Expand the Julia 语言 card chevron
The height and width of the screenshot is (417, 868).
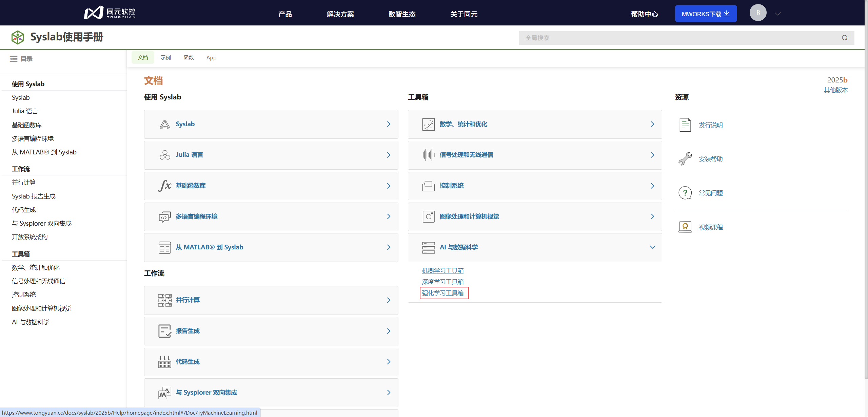point(389,155)
